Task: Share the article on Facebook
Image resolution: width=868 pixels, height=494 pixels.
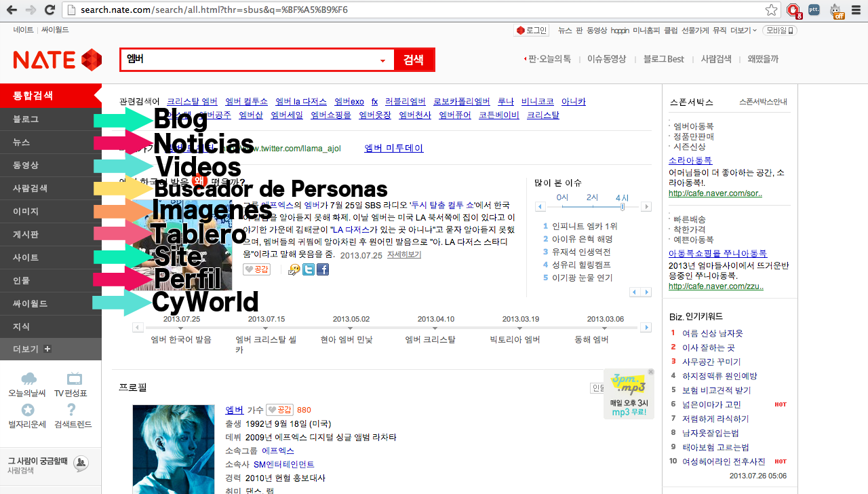Action: pos(323,269)
